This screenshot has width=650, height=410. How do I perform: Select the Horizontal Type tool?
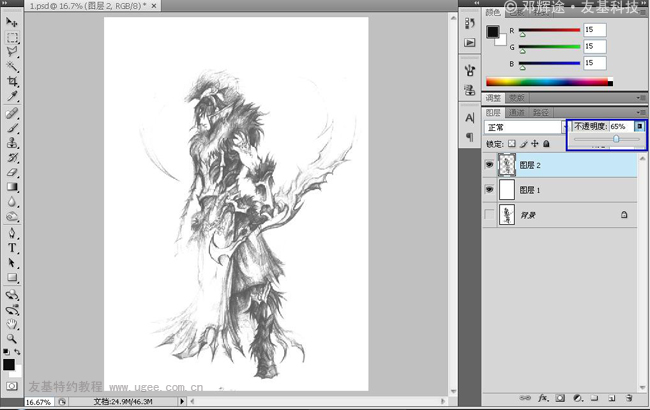pos(13,247)
